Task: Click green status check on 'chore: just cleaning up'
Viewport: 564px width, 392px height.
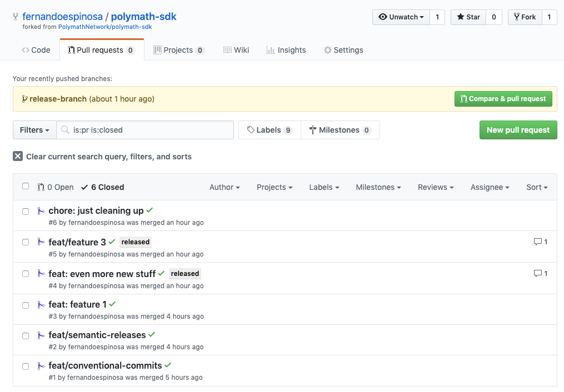Action: click(149, 210)
